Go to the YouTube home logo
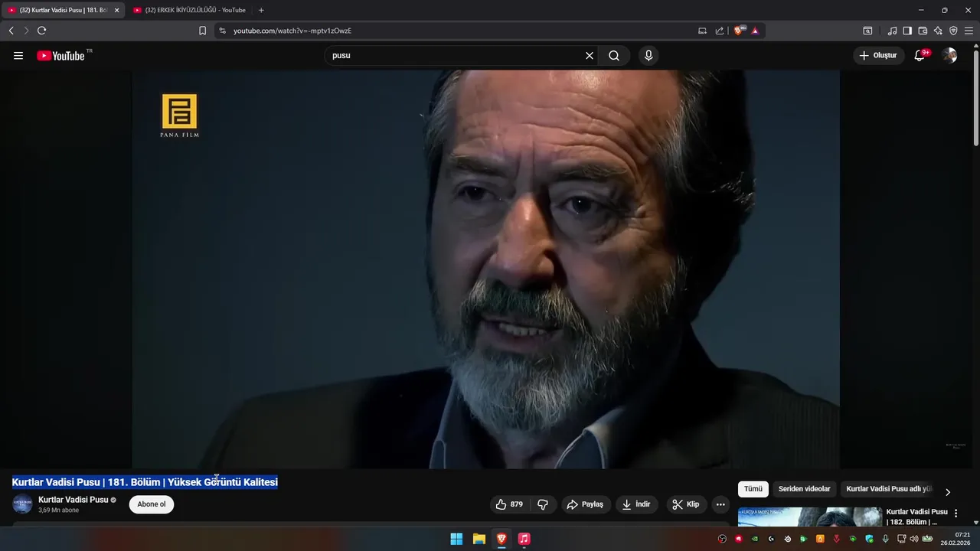 60,56
